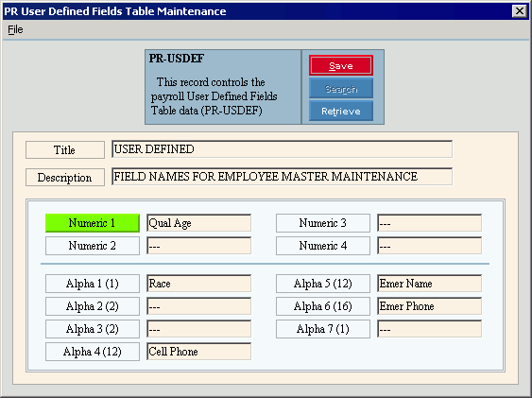Click the Description input field
Screen dimensions: 532x398
coord(282,177)
